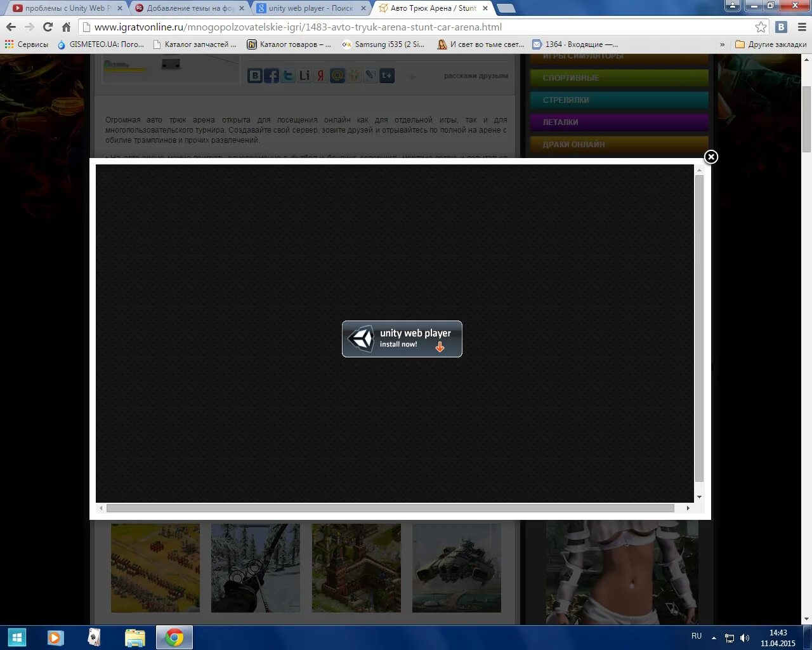The image size is (812, 650).
Task: Open the 'Каталог товаров' bookmark
Action: 289,44
